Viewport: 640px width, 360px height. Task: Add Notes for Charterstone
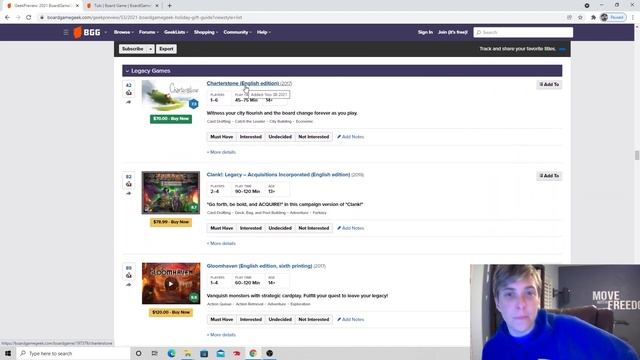click(x=351, y=137)
